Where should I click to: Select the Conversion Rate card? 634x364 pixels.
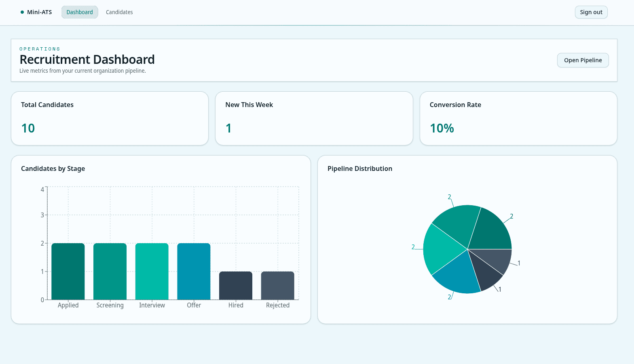pos(518,118)
